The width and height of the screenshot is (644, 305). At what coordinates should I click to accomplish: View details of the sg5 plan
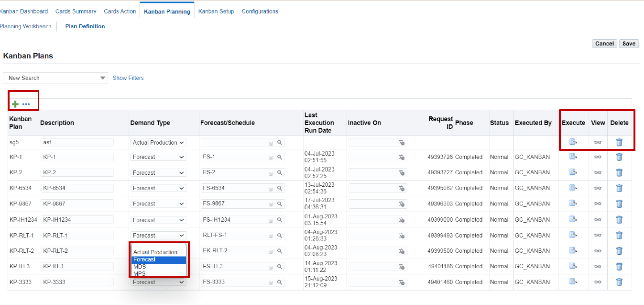[x=598, y=142]
